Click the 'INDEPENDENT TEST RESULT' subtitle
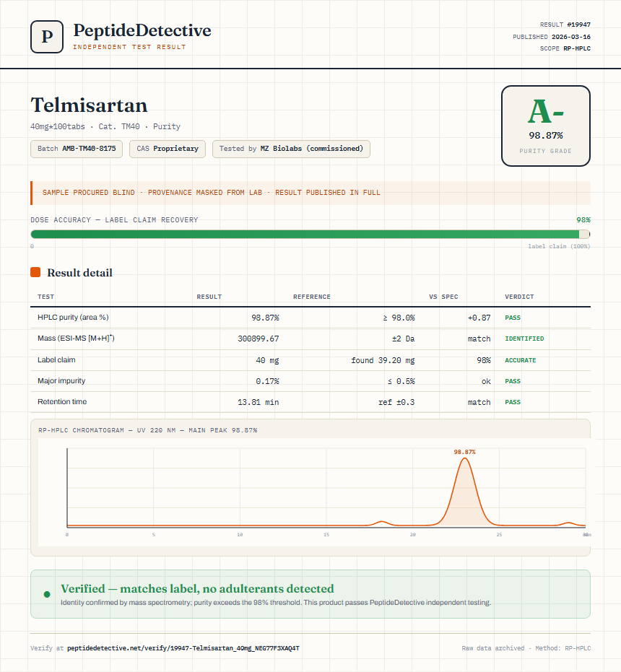 [x=129, y=47]
